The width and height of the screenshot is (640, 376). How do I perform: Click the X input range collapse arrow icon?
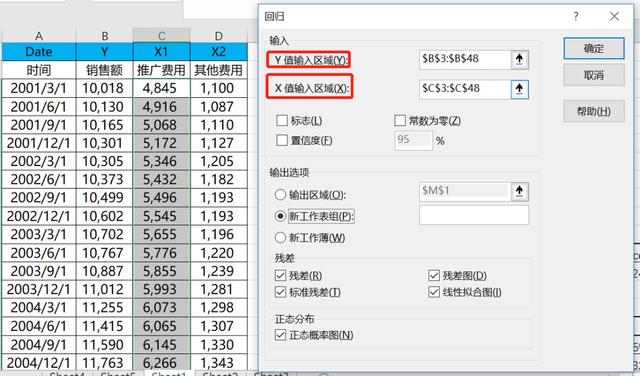[x=519, y=89]
